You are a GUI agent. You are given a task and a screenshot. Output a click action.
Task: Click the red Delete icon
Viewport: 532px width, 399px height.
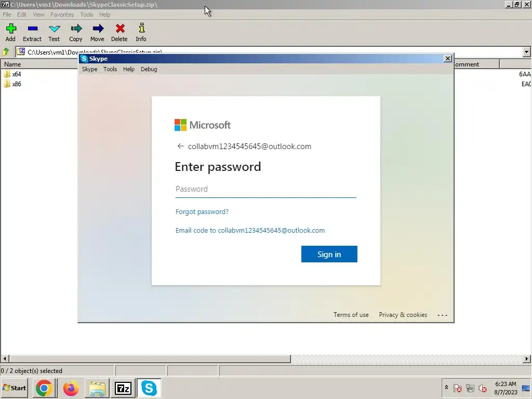click(119, 32)
